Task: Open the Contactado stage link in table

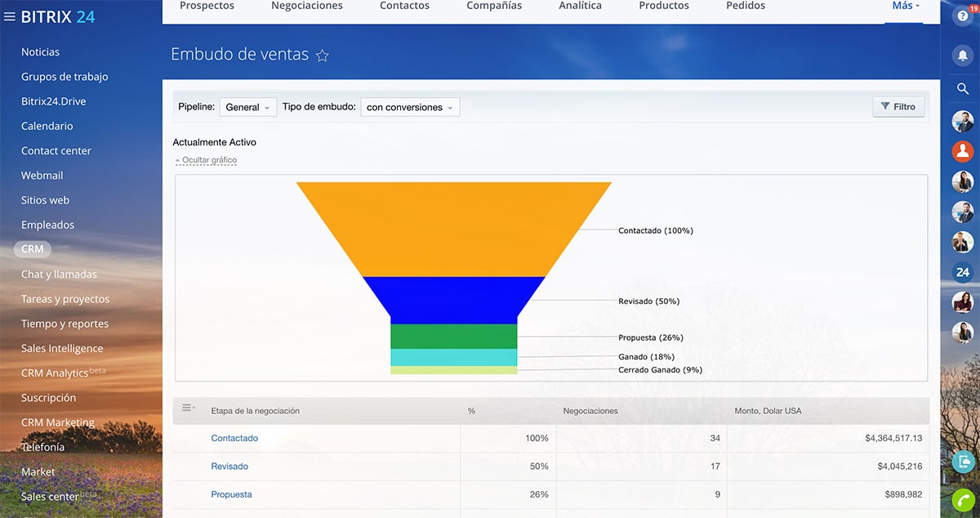Action: 234,438
